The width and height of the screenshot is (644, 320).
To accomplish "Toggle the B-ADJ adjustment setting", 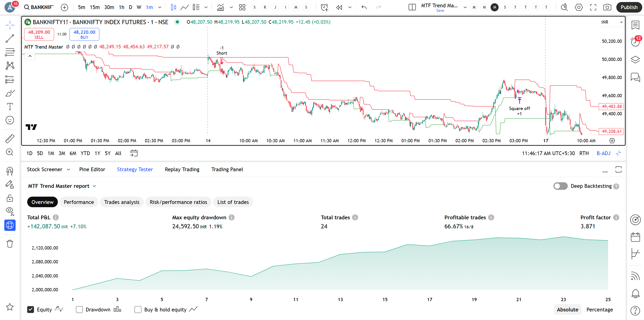I will click(x=603, y=153).
